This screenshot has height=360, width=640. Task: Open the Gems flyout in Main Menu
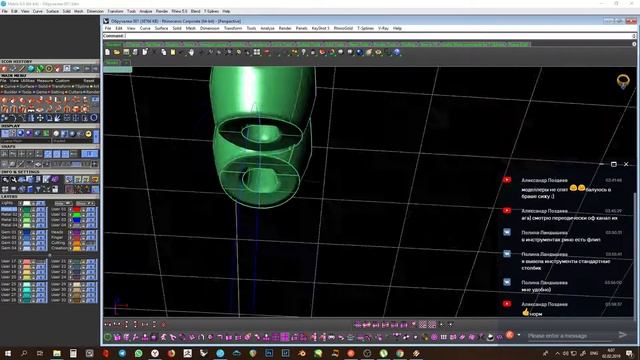pyautogui.click(x=41, y=92)
